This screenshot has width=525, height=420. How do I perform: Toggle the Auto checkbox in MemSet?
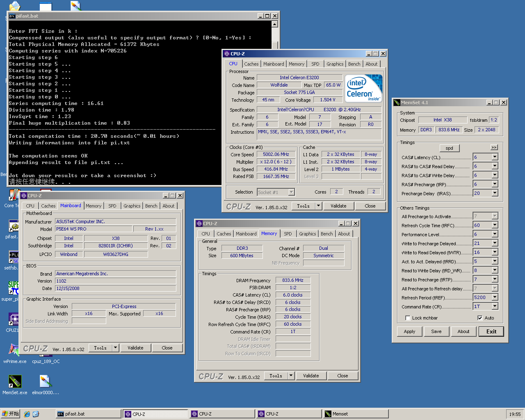pos(480,318)
